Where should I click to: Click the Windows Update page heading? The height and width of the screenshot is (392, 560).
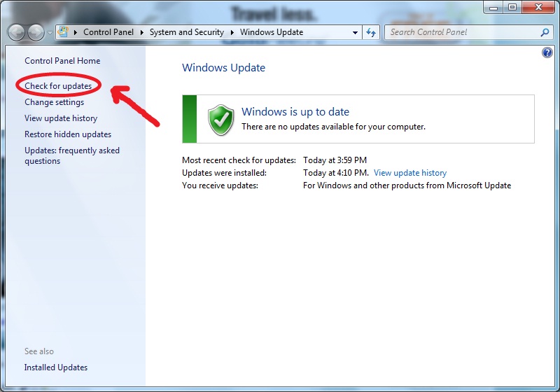click(223, 67)
